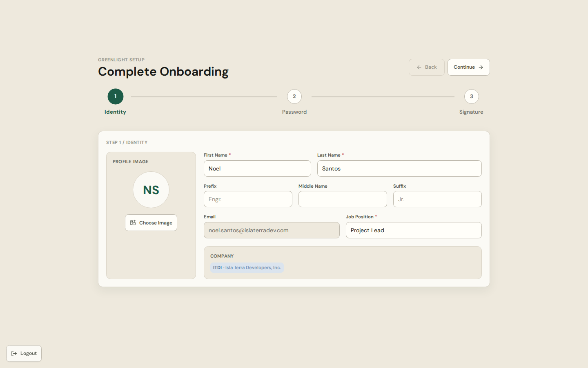
Task: Click the Suffix label
Action: [399, 186]
